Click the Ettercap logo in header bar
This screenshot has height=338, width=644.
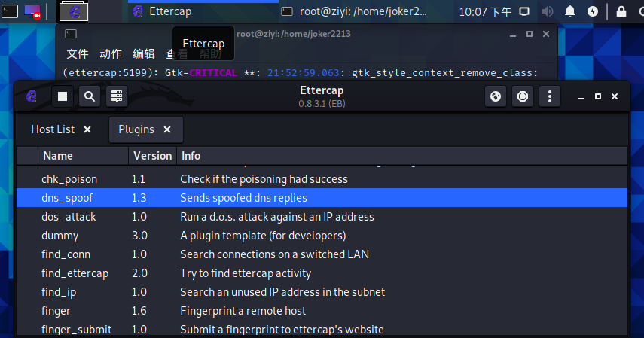pyautogui.click(x=32, y=96)
